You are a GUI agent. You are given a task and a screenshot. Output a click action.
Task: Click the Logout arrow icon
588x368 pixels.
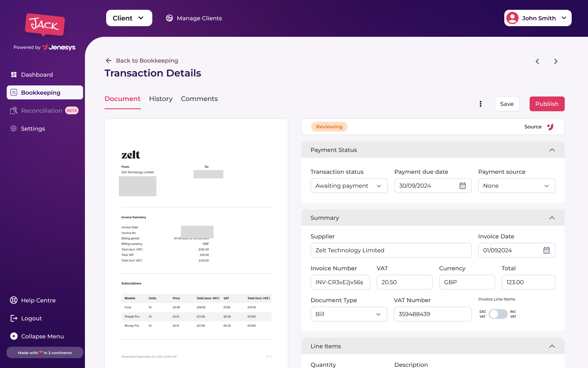coord(13,318)
